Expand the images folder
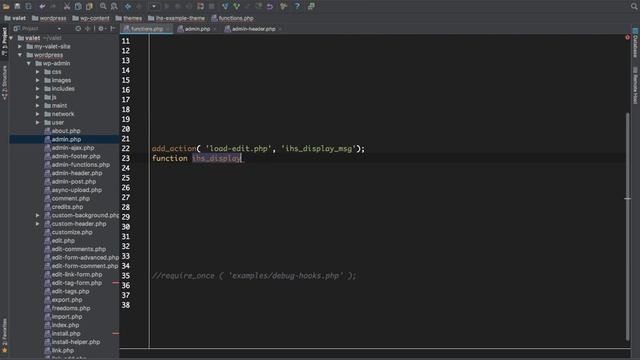Screen dimensions: 640x360 pyautogui.click(x=38, y=80)
